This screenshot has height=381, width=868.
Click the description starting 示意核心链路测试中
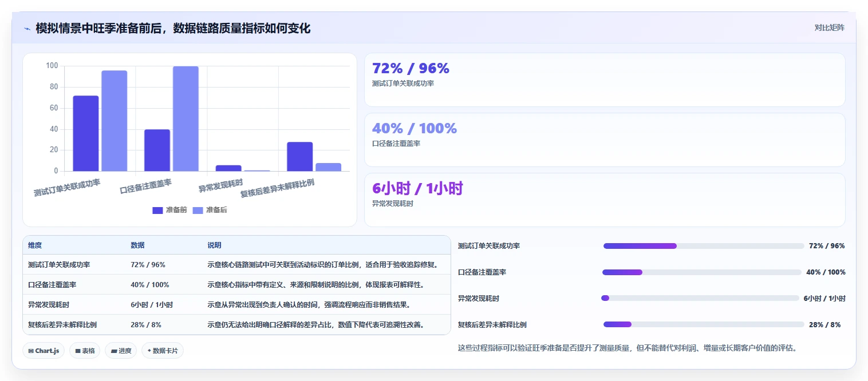coord(323,265)
